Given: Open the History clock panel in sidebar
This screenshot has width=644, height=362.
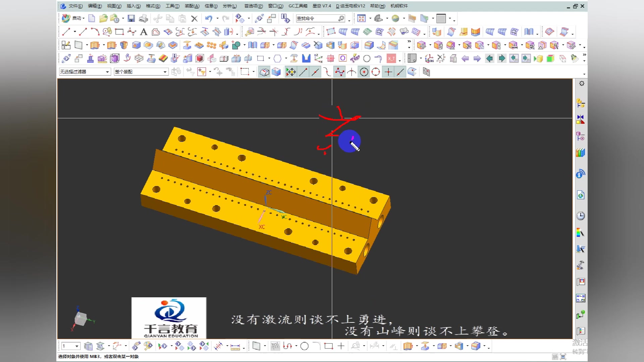Looking at the screenshot, I should coord(581,216).
